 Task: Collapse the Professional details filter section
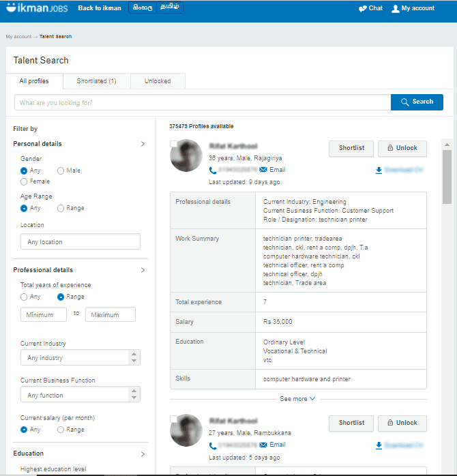point(143,270)
